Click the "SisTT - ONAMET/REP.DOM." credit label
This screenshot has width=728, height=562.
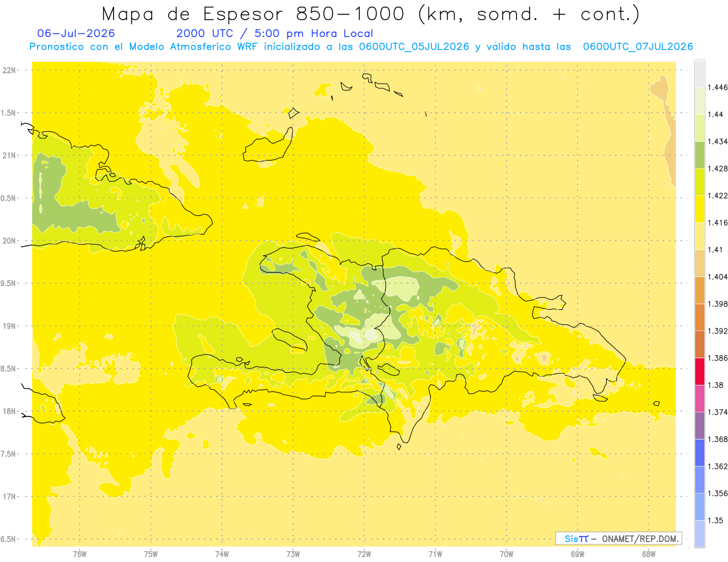pos(619,538)
